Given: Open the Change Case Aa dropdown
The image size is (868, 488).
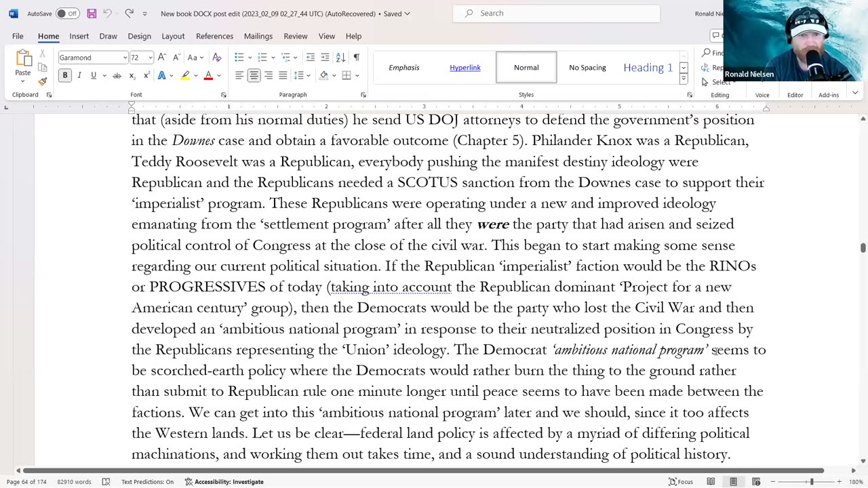Looking at the screenshot, I should 195,58.
